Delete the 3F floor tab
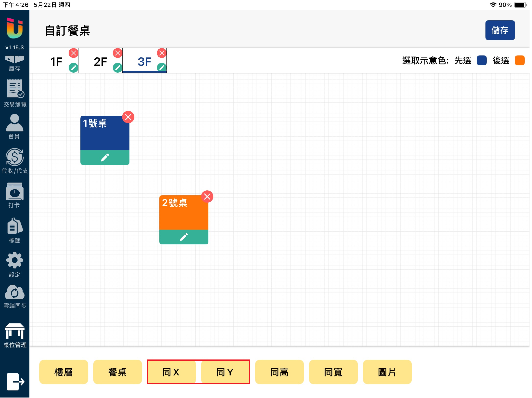 tap(162, 53)
